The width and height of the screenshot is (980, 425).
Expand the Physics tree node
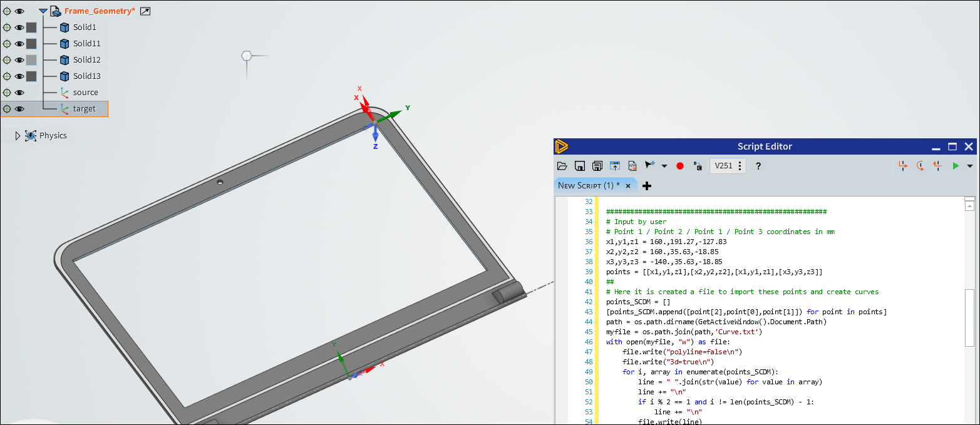point(18,136)
